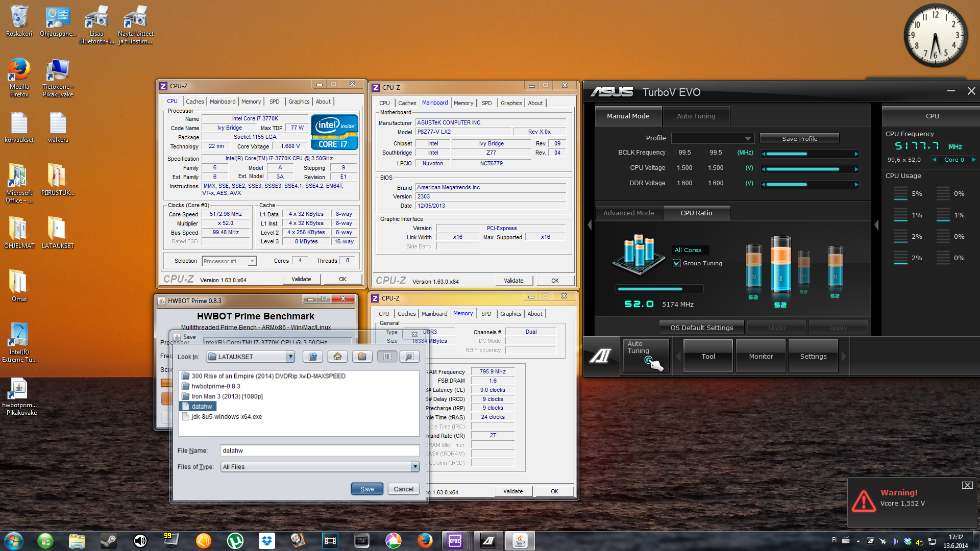Open the Files of Type dropdown

[415, 467]
